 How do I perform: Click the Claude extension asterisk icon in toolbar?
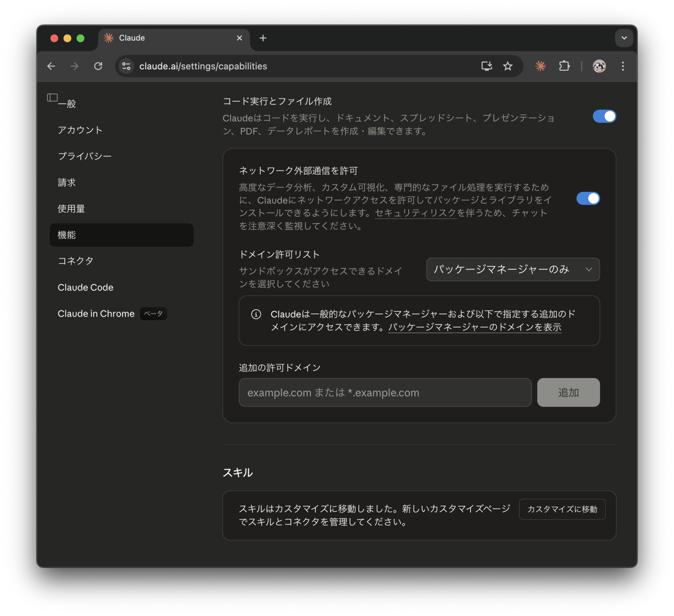[x=540, y=66]
